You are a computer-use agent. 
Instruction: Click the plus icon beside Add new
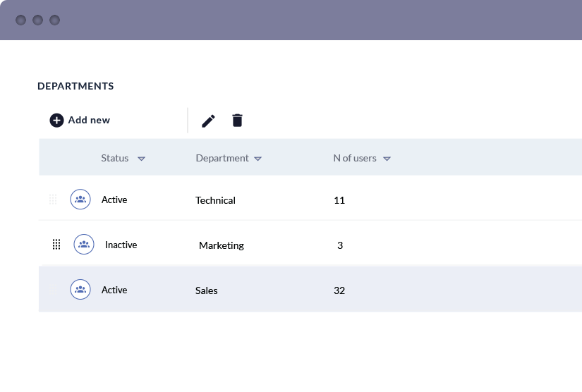[56, 120]
